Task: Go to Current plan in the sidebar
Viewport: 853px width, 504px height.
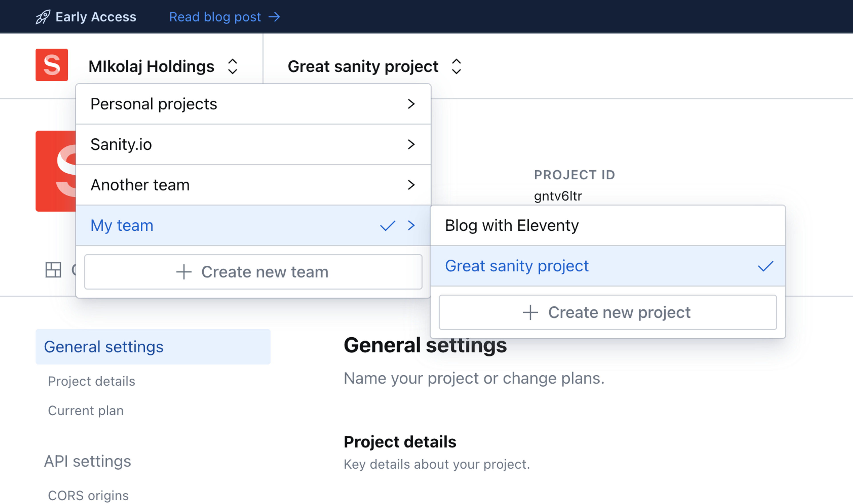Action: click(86, 411)
